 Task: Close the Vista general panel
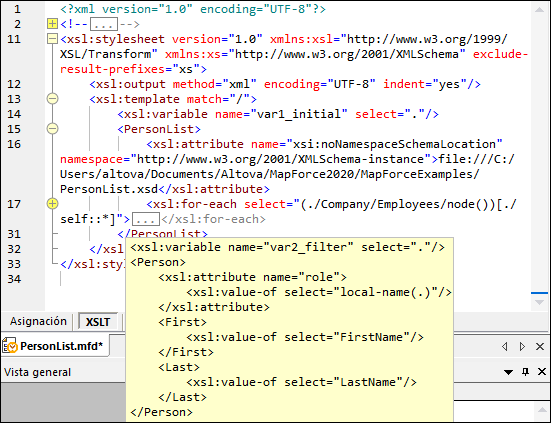tap(542, 371)
